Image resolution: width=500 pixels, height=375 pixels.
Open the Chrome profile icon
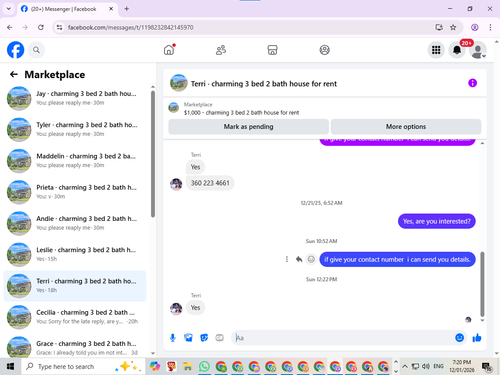475,27
